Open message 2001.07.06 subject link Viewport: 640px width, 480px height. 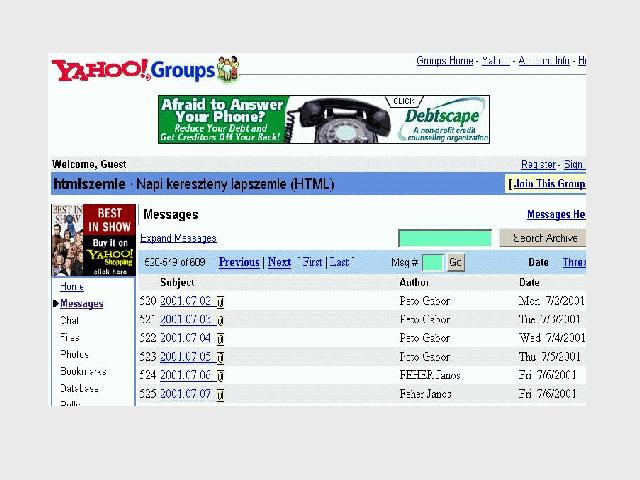[186, 375]
